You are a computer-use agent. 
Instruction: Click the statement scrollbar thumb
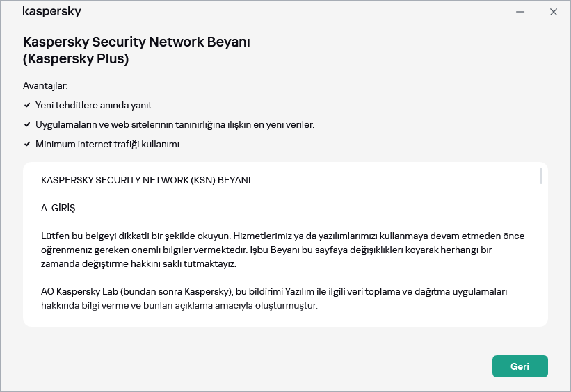click(x=540, y=175)
